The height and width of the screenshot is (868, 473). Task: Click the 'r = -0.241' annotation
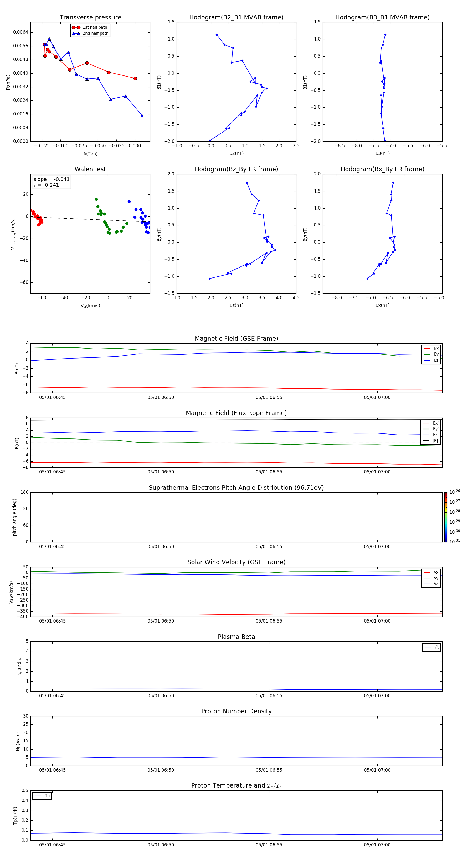tap(47, 185)
